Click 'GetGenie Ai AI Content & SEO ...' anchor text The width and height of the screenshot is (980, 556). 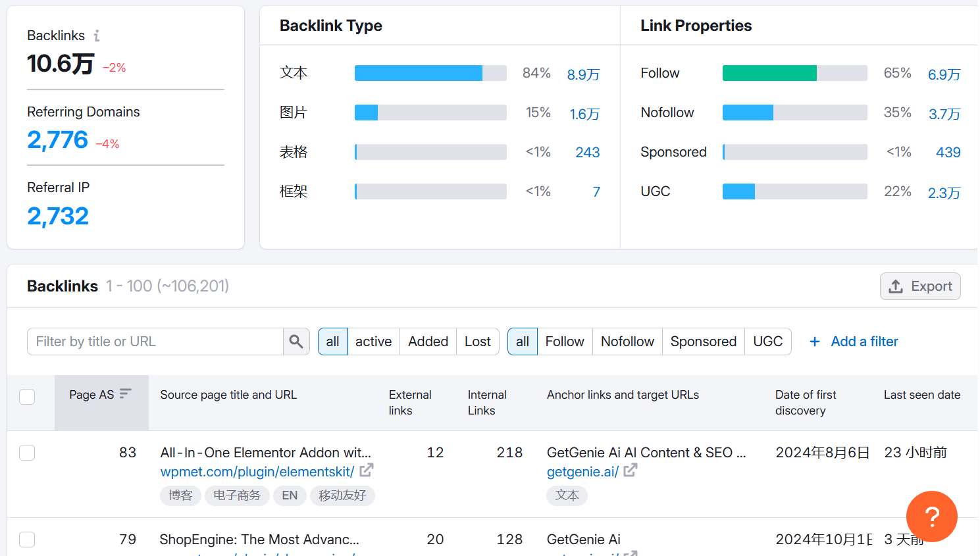coord(646,453)
